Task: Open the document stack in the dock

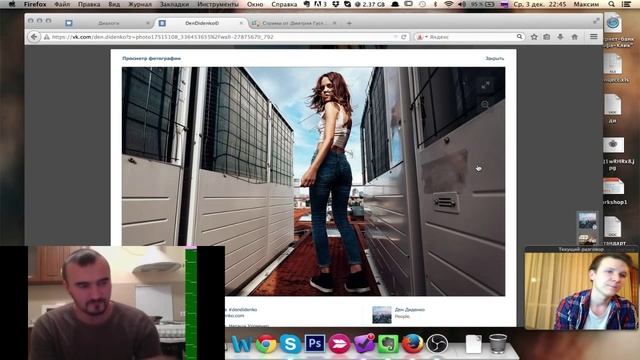Action: click(473, 344)
